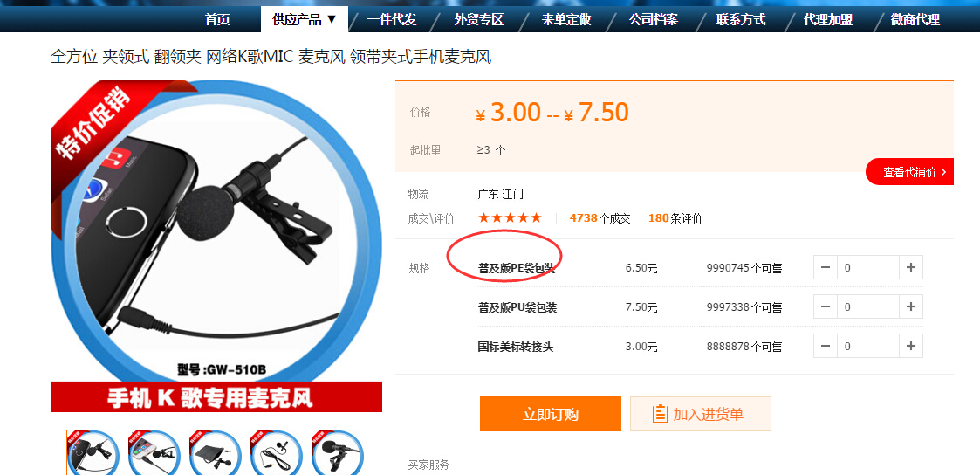Open the 180 条评价 reviews link
The image size is (980, 475).
click(675, 218)
